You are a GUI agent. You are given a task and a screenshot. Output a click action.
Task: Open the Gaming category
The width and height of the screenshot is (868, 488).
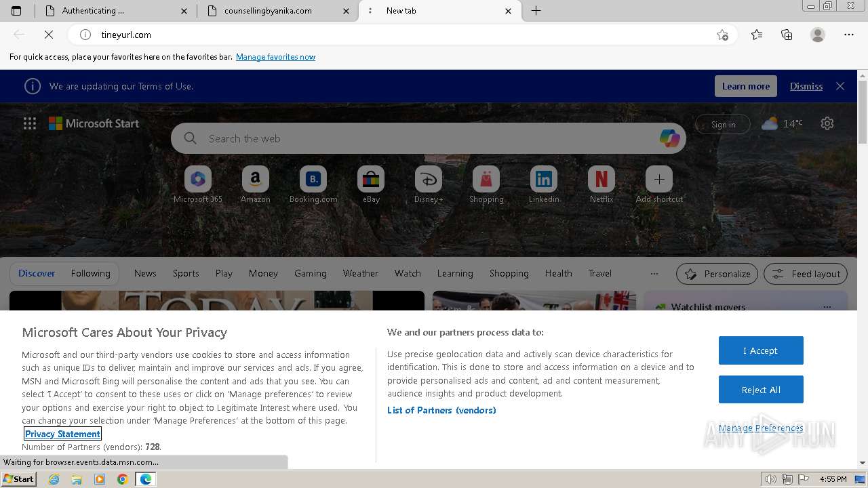pyautogui.click(x=311, y=273)
